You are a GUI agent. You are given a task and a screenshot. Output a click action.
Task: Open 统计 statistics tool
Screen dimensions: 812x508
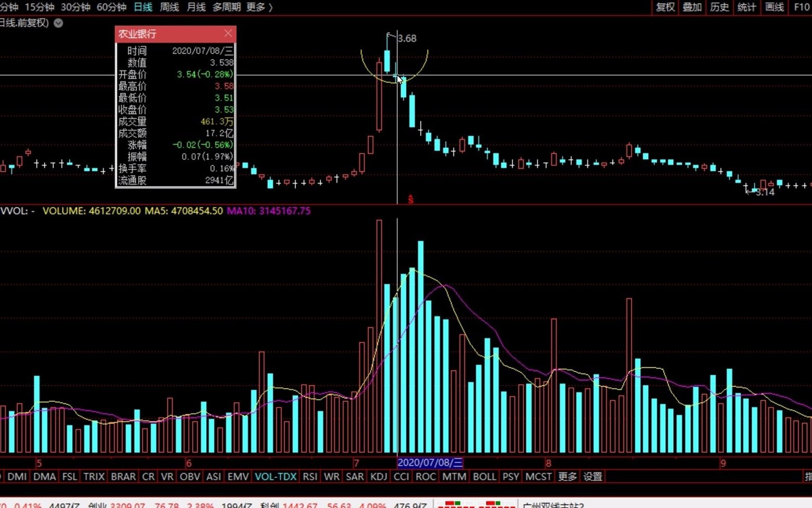(746, 7)
